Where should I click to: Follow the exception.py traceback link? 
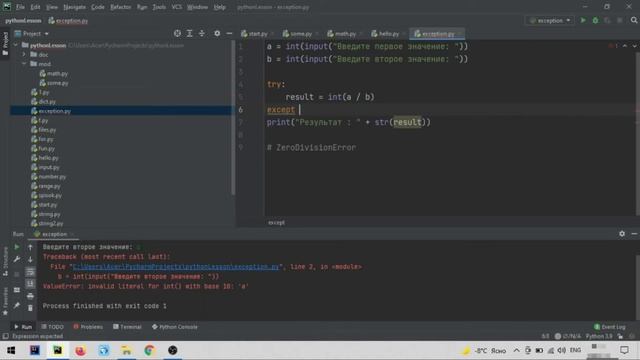176,267
